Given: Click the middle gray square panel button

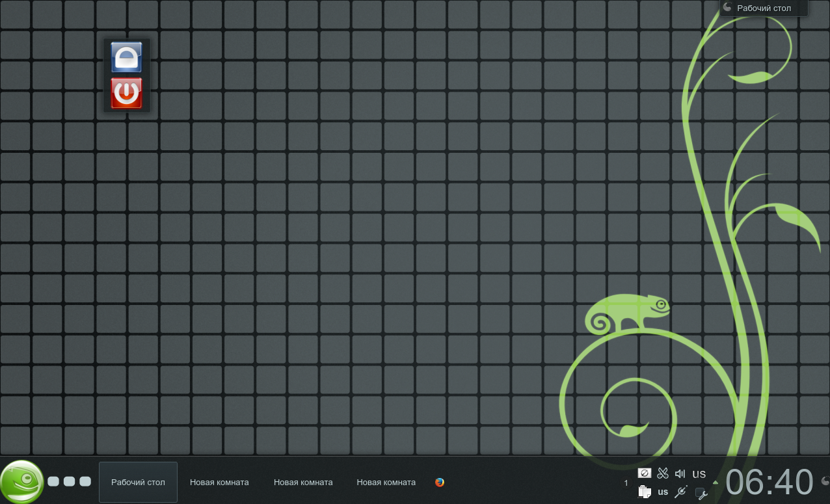Looking at the screenshot, I should [69, 481].
